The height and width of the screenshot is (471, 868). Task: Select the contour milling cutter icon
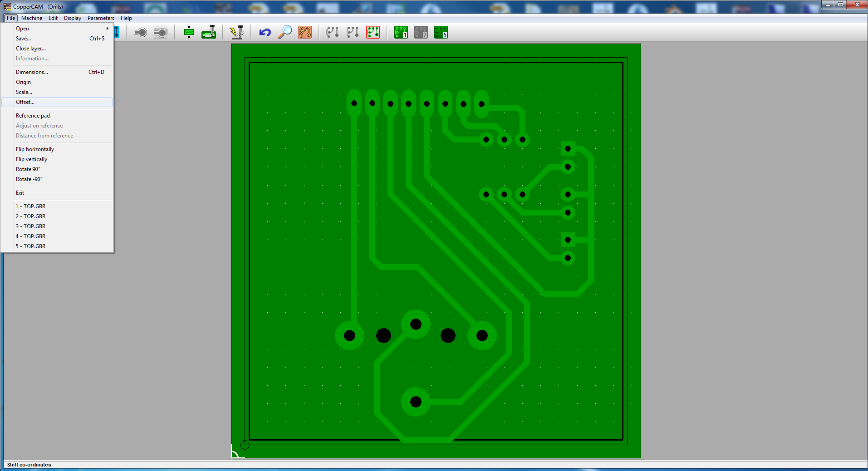click(208, 32)
